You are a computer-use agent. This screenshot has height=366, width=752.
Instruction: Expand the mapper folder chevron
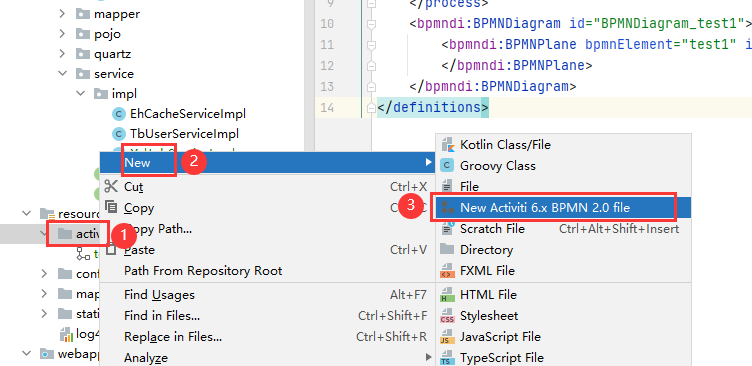coord(62,14)
